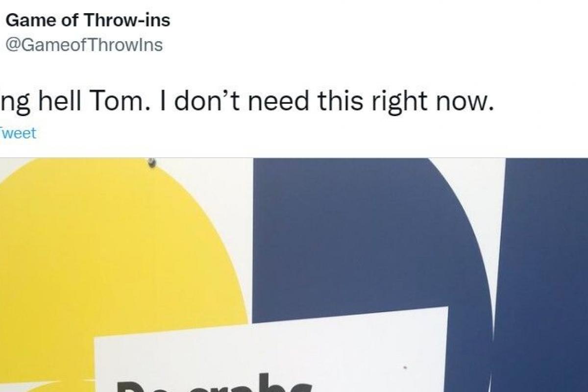Viewport: 588px width, 392px height.
Task: Open the Game of Throw-ins profile name
Action: (x=87, y=21)
